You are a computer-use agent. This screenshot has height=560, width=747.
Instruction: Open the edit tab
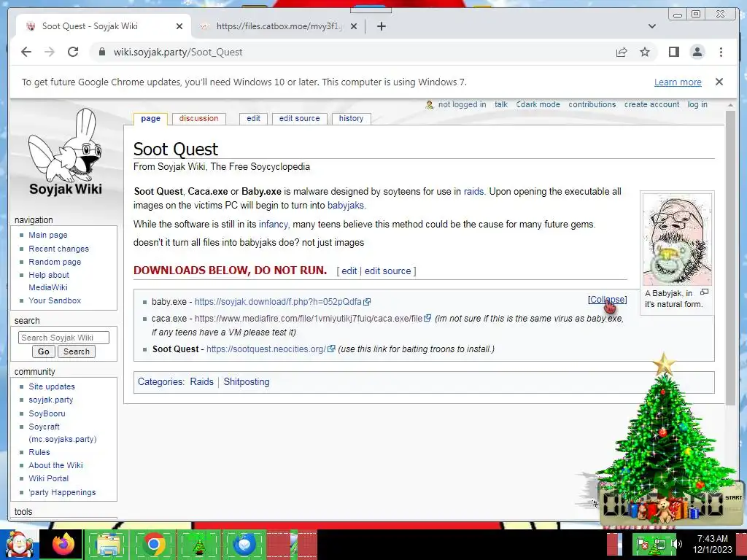point(253,119)
